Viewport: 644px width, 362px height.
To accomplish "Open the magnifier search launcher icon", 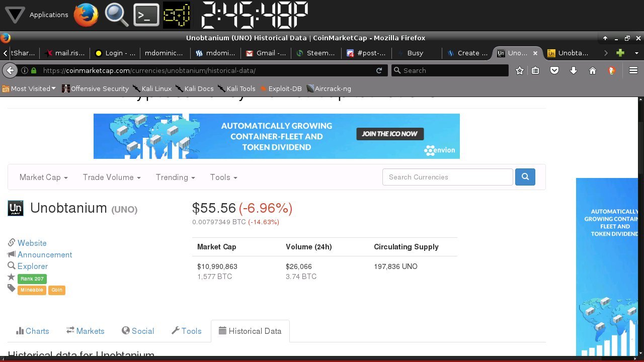I will tap(116, 15).
